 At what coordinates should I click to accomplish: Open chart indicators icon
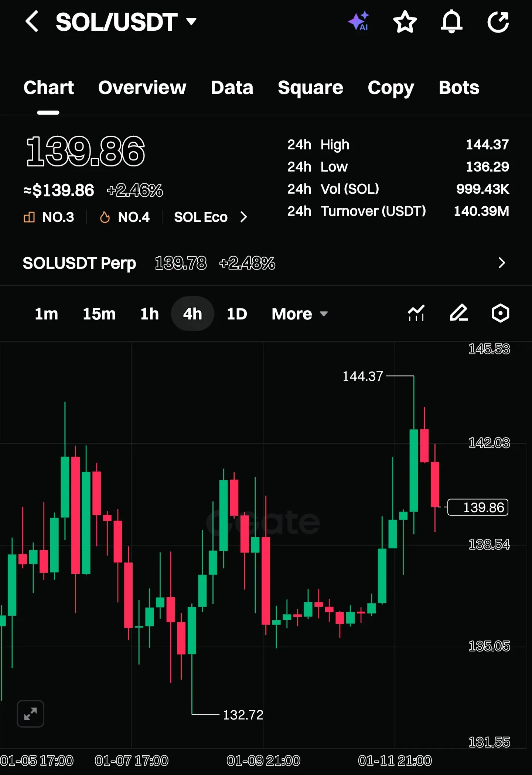(x=416, y=314)
